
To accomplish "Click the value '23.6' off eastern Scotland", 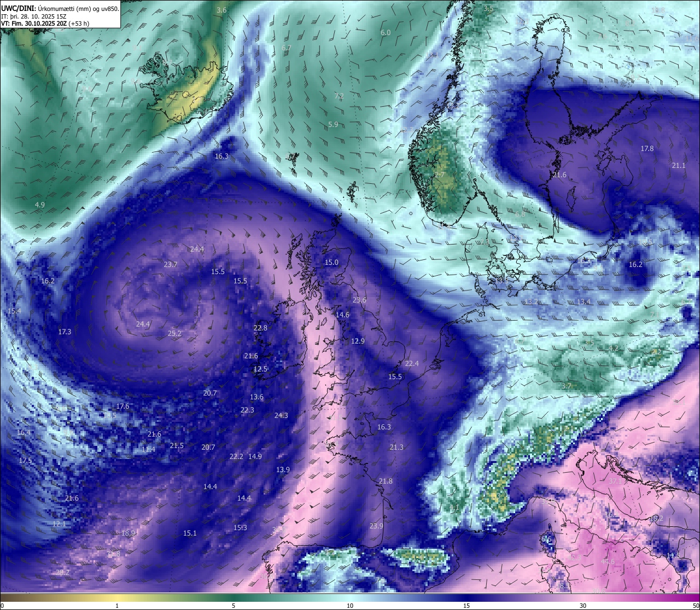I will coord(359,300).
